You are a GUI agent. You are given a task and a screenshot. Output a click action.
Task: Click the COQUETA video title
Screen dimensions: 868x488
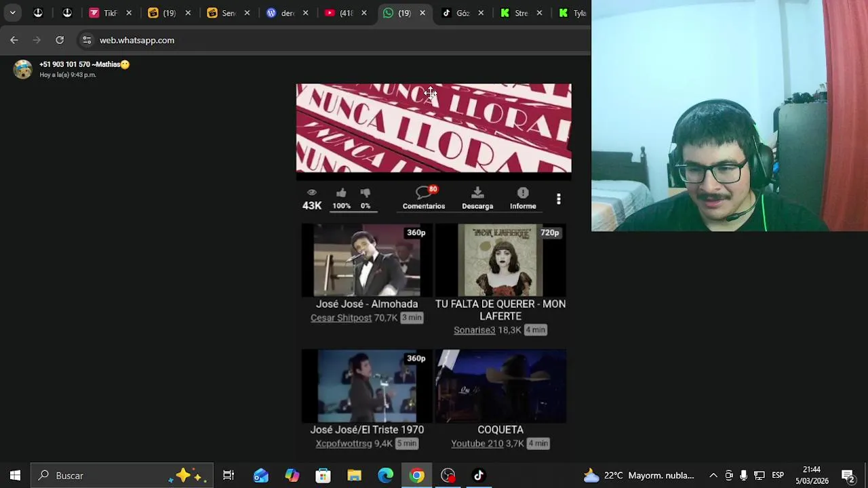[500, 430]
